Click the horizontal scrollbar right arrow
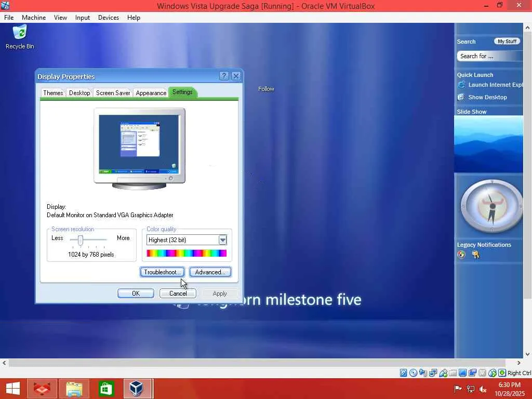This screenshot has width=532, height=399. 519,363
